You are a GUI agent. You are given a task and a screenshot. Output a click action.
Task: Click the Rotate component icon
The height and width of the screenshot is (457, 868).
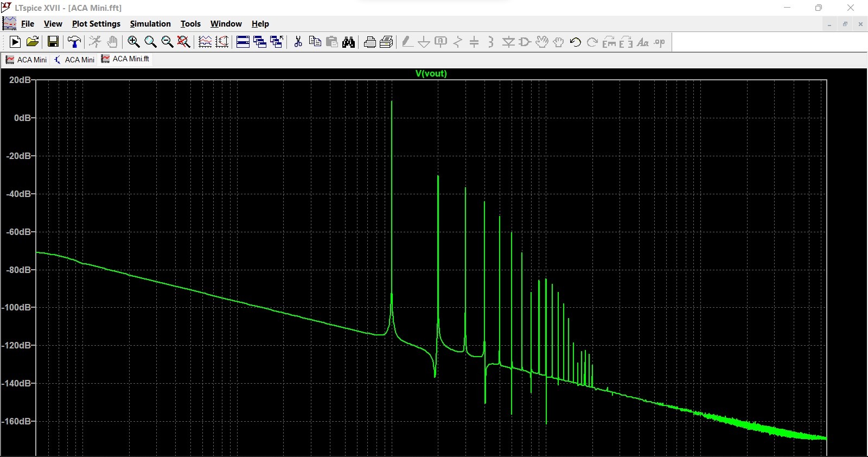point(609,42)
